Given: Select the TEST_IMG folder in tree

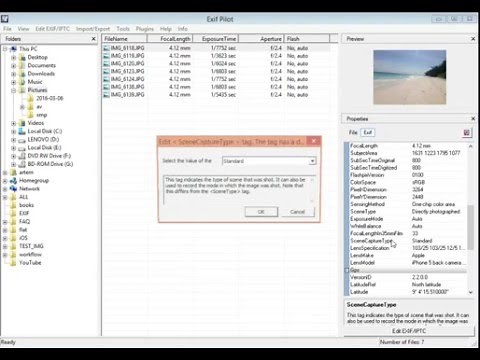Looking at the screenshot, I should pos(31,246).
